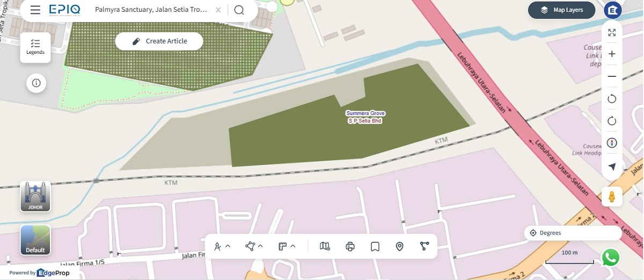Click the bookmark icon in toolbar
Viewport: 644px width, 280px height.
[375, 246]
